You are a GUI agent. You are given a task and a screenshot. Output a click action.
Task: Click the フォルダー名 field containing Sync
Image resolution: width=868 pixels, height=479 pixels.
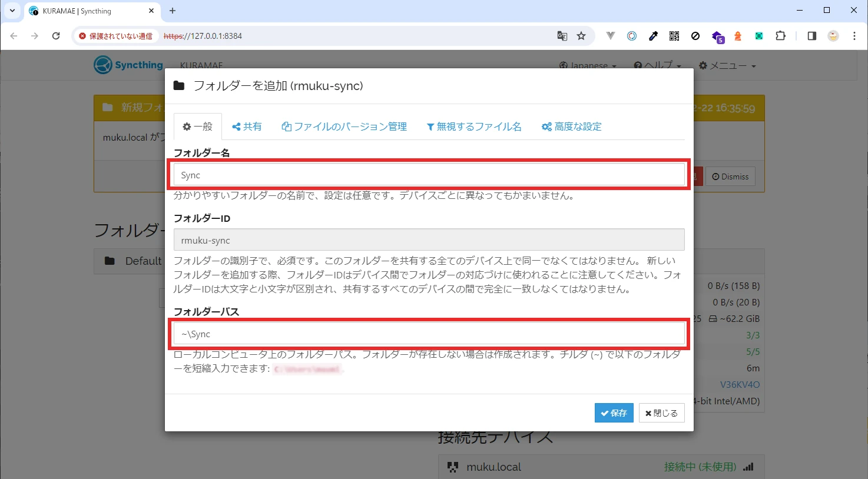click(x=429, y=175)
